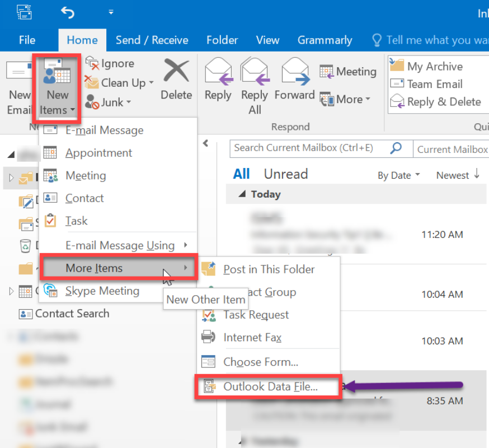Select Outlook Data File...
Screen dimensions: 489x448
(269, 386)
